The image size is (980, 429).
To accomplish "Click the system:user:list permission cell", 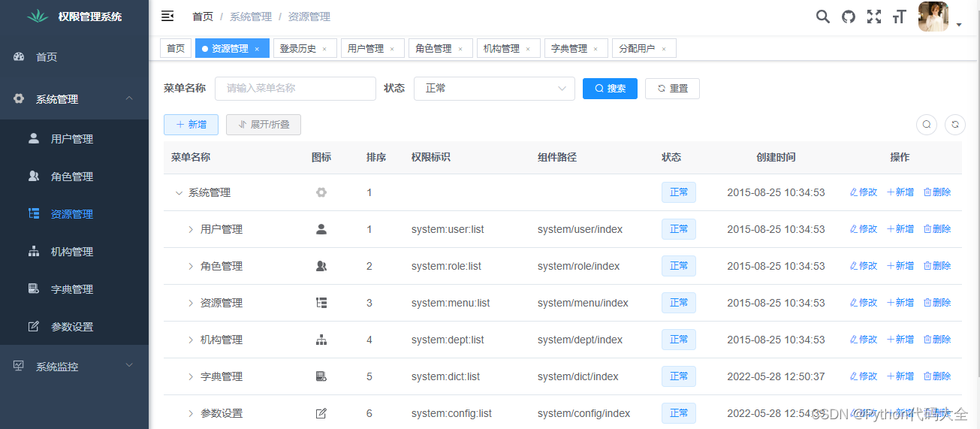I will point(448,229).
